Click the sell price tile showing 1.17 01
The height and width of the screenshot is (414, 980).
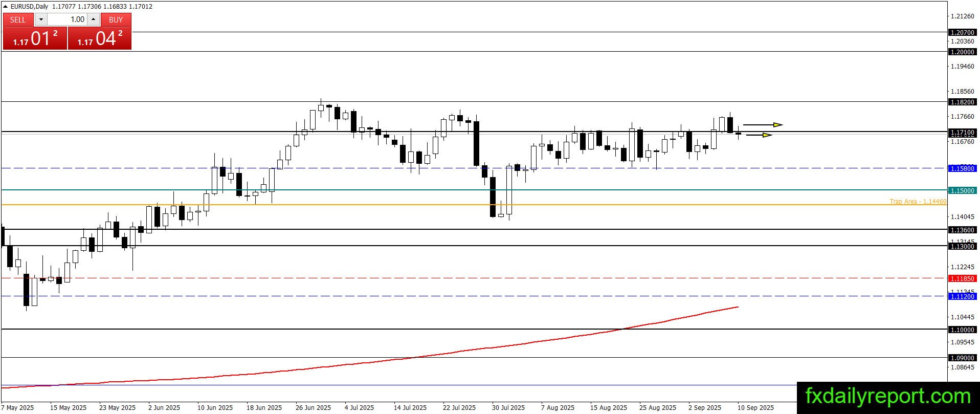(35, 38)
